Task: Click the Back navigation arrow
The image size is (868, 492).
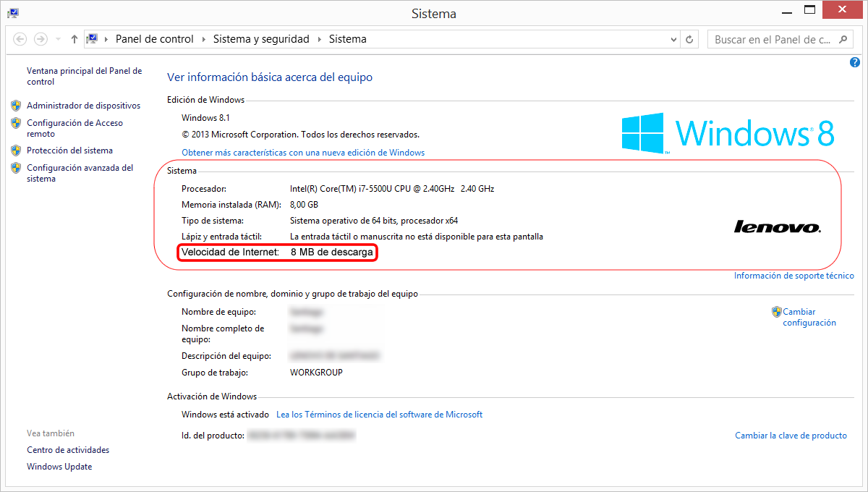Action: click(20, 39)
